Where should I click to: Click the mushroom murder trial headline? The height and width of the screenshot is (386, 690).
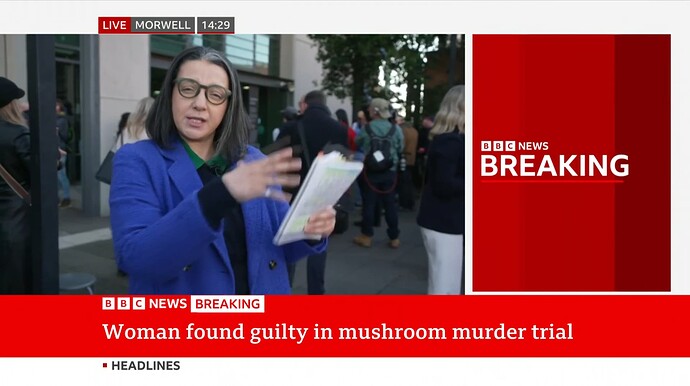point(338,331)
